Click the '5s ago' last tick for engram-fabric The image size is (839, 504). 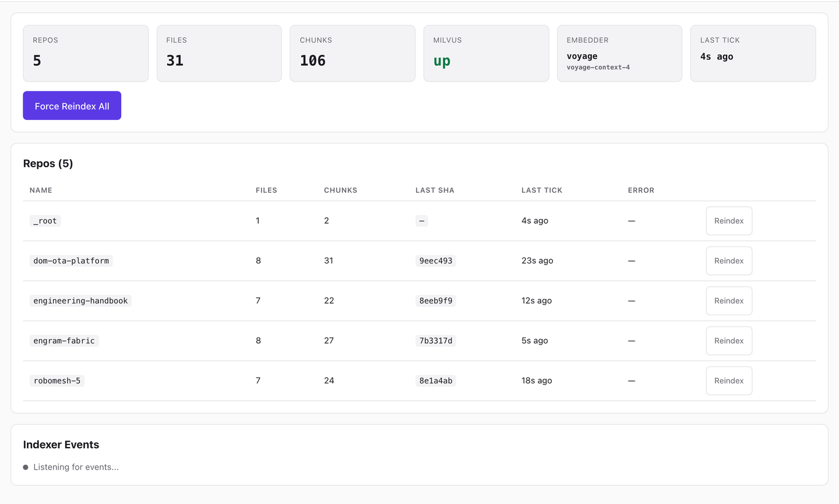pos(535,341)
